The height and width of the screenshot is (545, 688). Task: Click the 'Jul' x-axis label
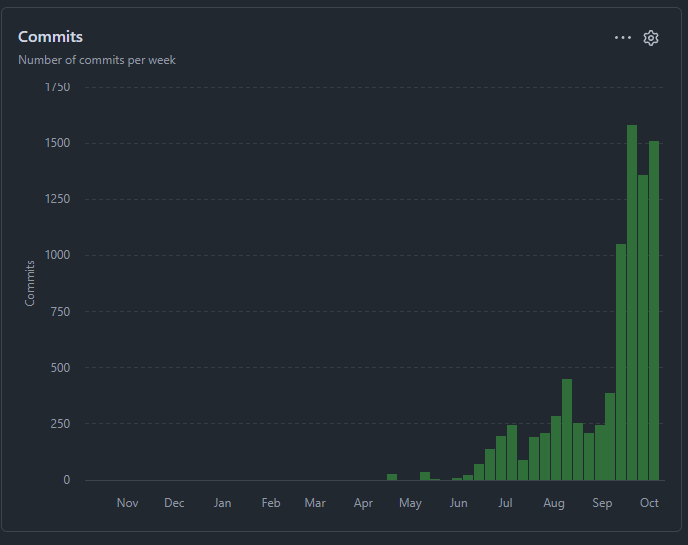click(x=505, y=503)
